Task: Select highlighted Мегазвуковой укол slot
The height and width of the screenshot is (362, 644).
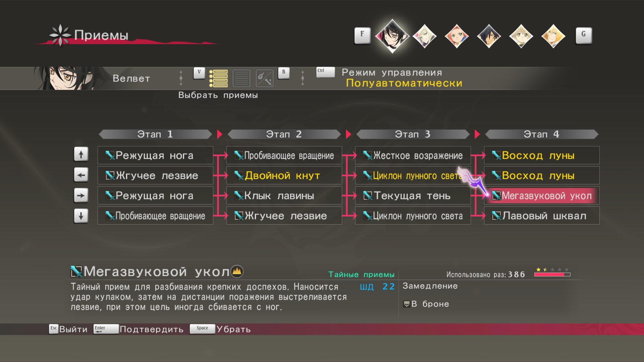Action: click(x=542, y=195)
